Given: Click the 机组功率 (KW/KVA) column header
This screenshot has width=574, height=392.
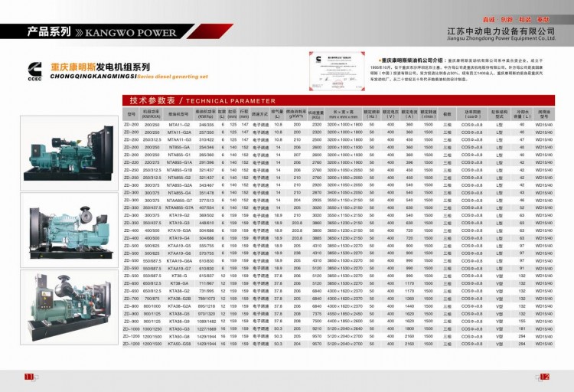Looking at the screenshot, I should tap(152, 114).
